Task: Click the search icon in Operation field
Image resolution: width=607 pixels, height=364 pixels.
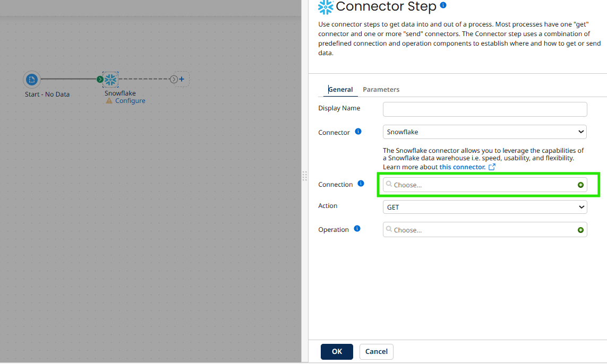Action: [389, 229]
